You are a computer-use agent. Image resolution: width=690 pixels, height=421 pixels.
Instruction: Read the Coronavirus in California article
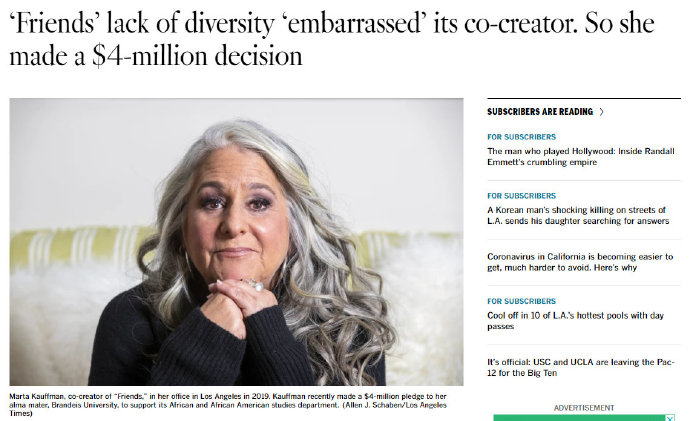point(580,262)
